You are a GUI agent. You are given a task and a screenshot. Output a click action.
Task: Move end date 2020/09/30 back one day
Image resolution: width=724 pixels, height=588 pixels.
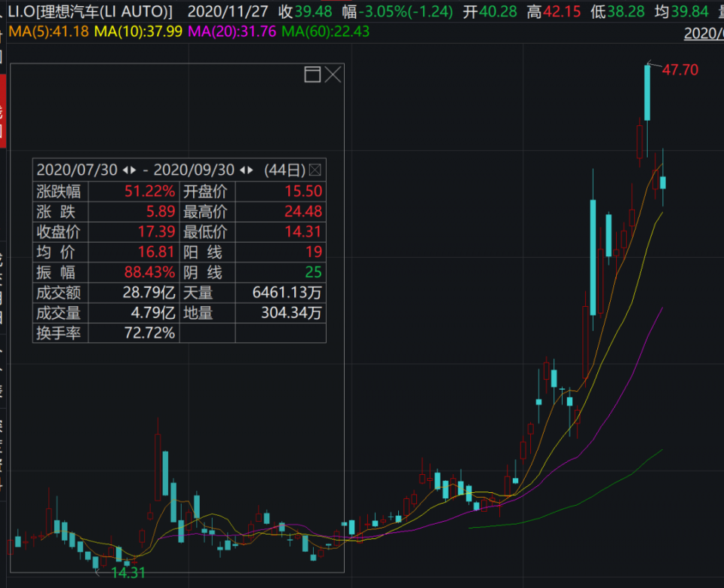pyautogui.click(x=242, y=170)
